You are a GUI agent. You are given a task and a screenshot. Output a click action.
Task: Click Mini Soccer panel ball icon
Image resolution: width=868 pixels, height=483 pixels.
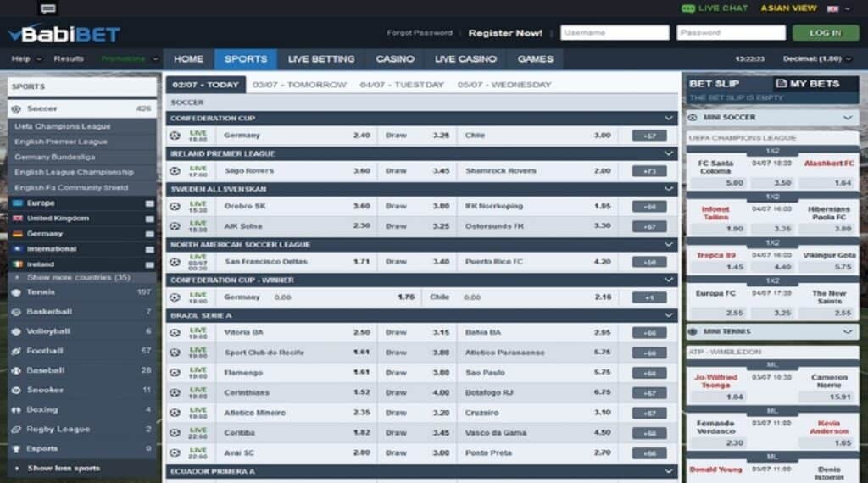(693, 117)
